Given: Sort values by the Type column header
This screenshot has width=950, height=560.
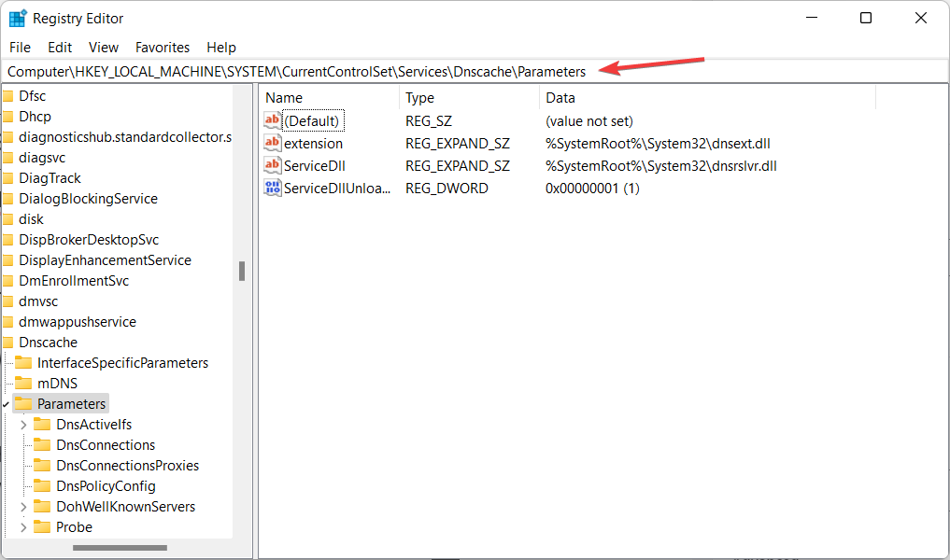Looking at the screenshot, I should (470, 97).
